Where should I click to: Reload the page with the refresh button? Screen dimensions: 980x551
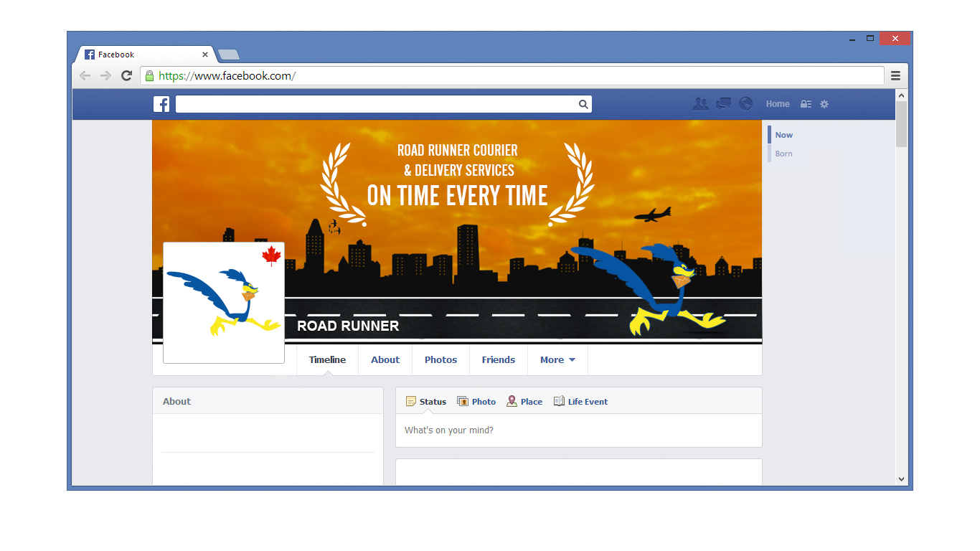click(x=126, y=75)
